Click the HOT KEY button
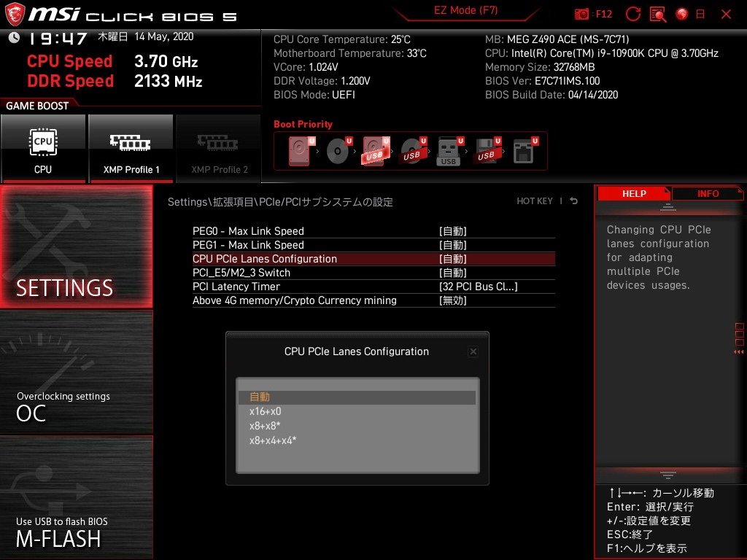 click(x=535, y=201)
